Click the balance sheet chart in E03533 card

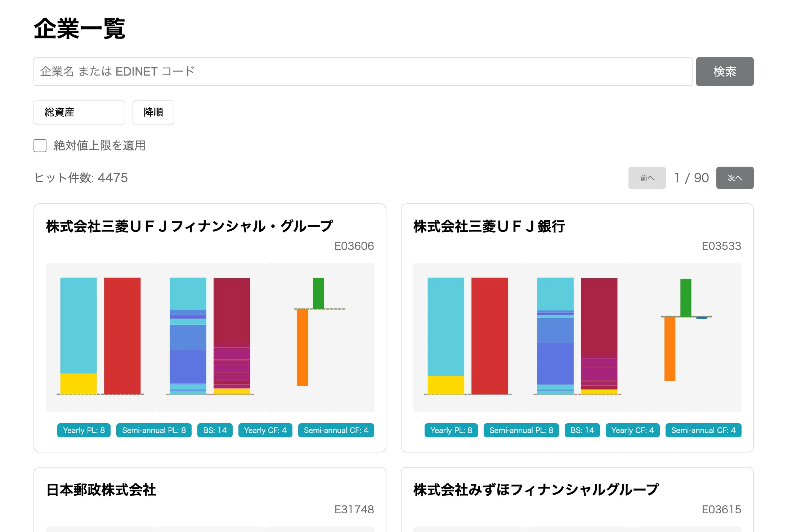(577, 337)
